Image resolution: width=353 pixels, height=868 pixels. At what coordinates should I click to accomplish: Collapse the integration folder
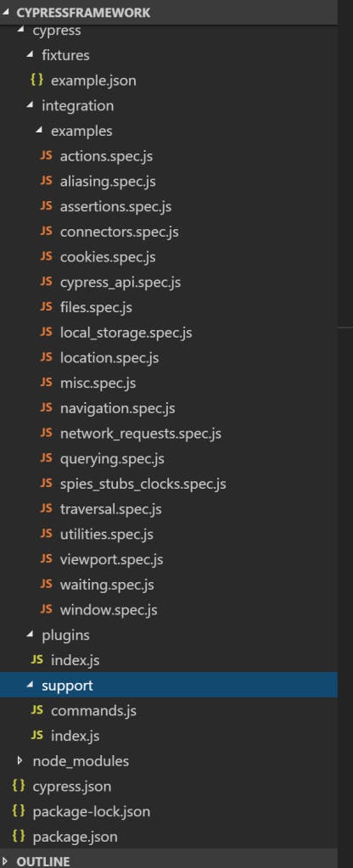(x=30, y=105)
